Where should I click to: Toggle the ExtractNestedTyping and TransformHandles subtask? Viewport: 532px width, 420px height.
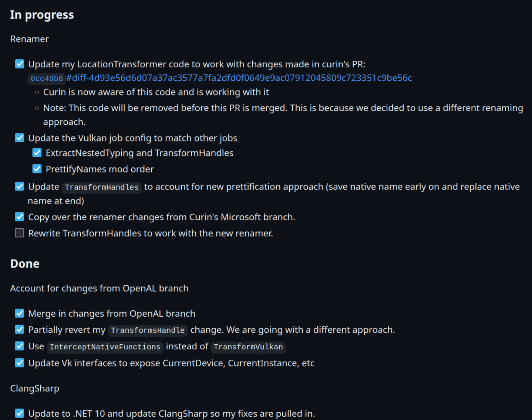pos(37,153)
